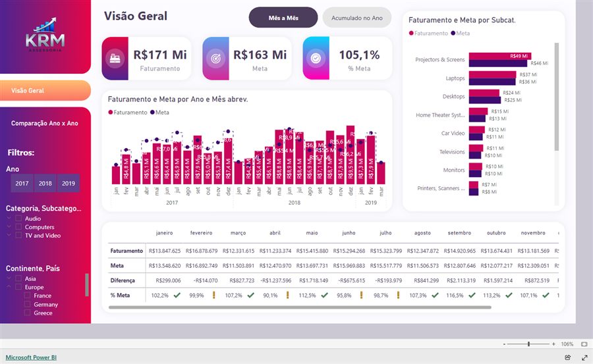The width and height of the screenshot is (593, 364).
Task: Click the green check icon under maio
Action: pyautogui.click(x=324, y=295)
